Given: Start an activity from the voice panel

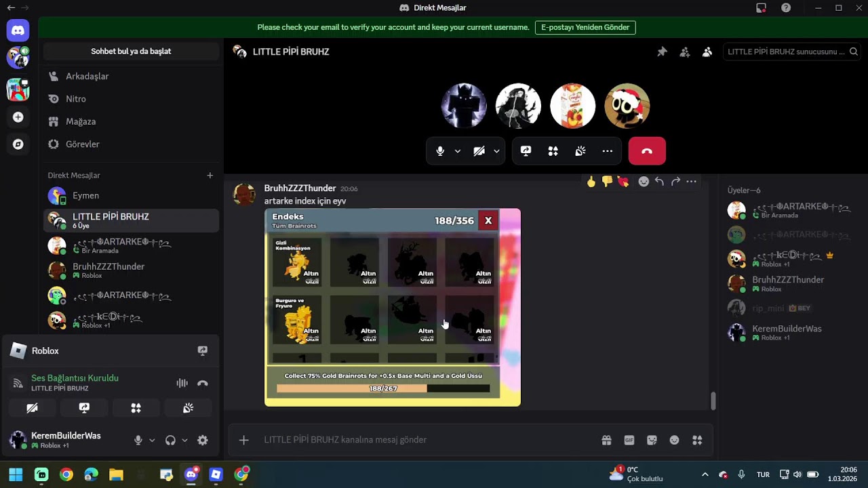Looking at the screenshot, I should [x=136, y=408].
